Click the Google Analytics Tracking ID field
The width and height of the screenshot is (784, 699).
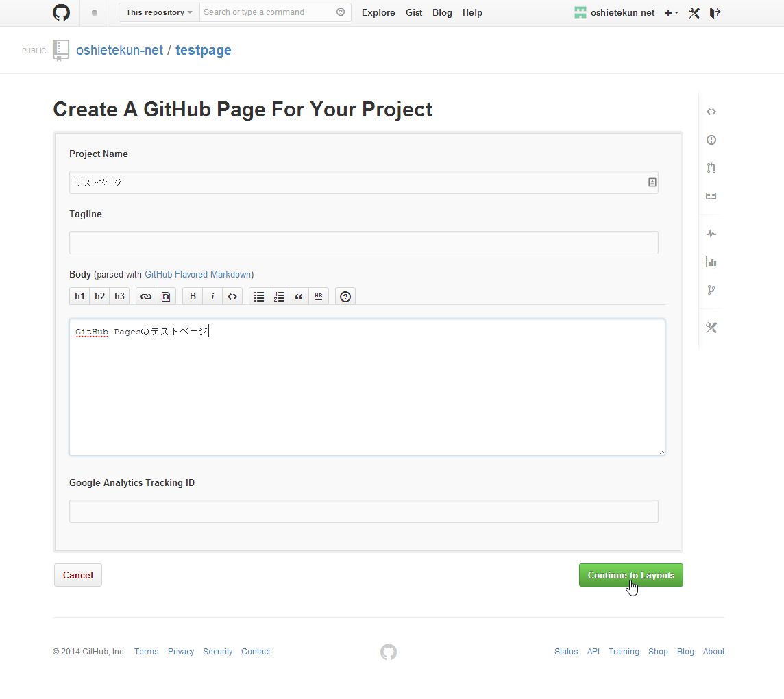(363, 511)
